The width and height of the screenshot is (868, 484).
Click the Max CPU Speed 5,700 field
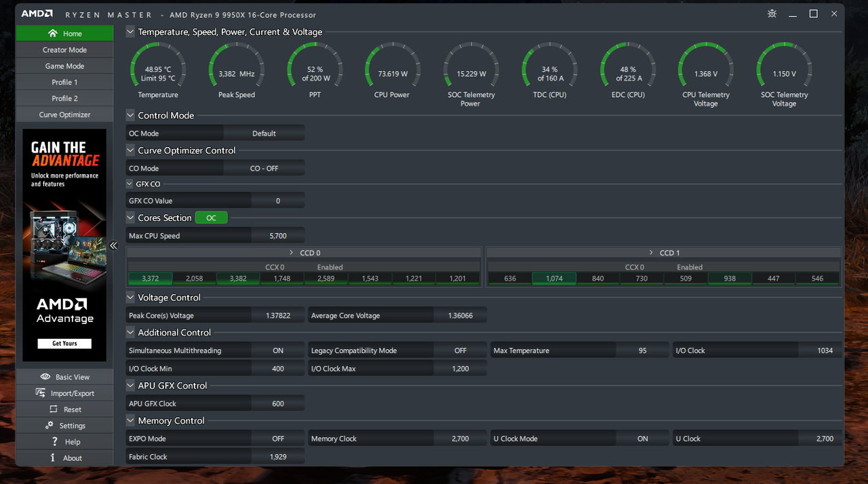point(278,236)
